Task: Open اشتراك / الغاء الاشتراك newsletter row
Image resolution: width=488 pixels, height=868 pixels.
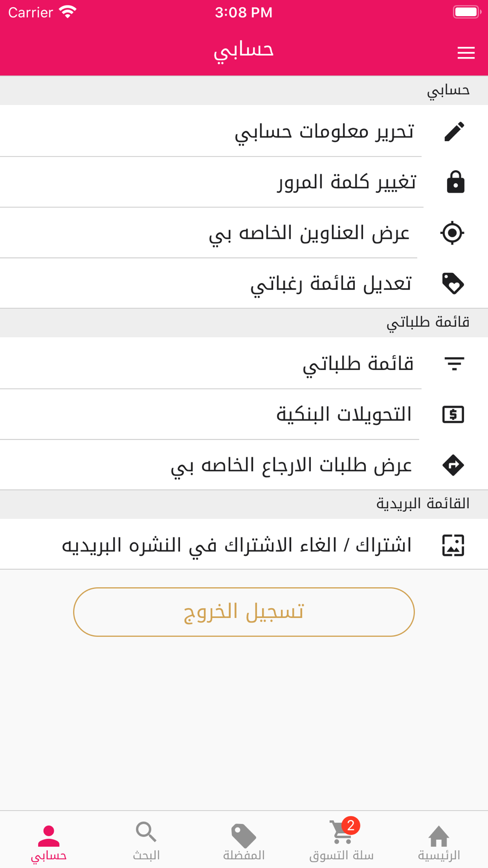Action: [x=244, y=544]
